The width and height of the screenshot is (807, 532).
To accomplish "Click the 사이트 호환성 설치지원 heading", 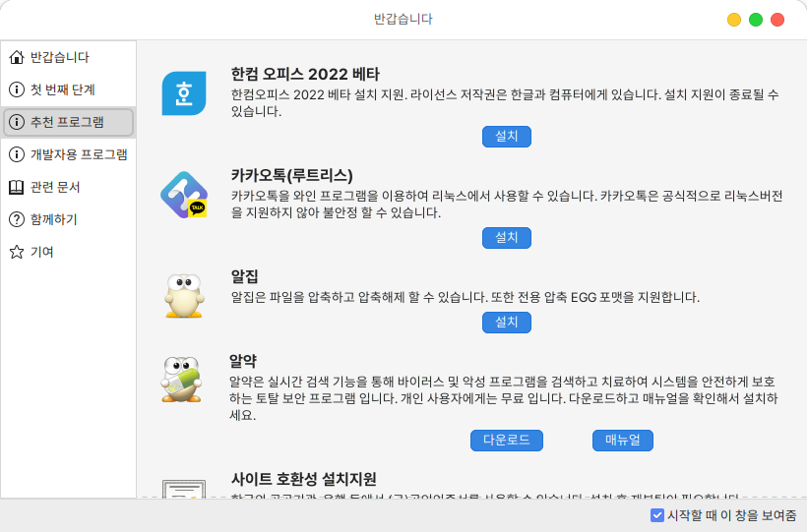I will pos(303,479).
